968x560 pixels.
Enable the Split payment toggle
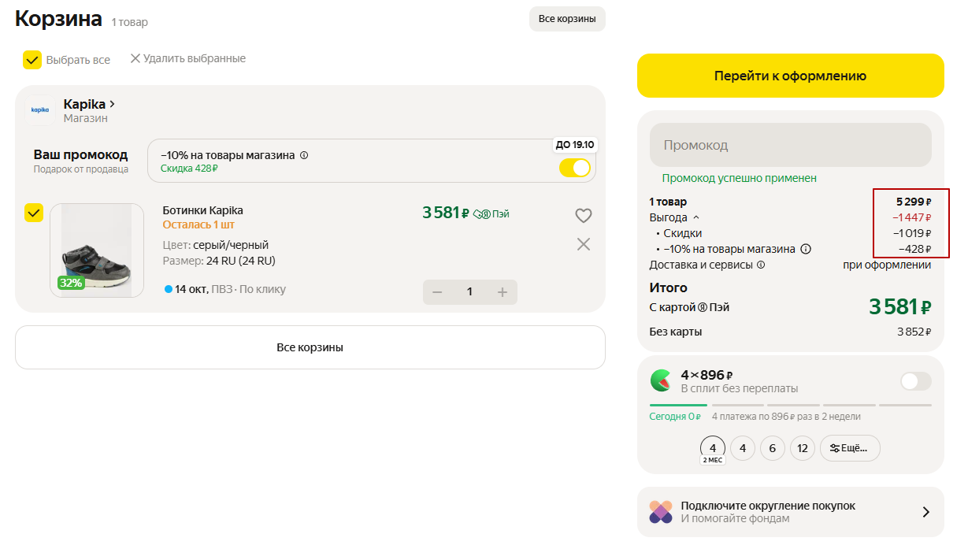(x=915, y=381)
